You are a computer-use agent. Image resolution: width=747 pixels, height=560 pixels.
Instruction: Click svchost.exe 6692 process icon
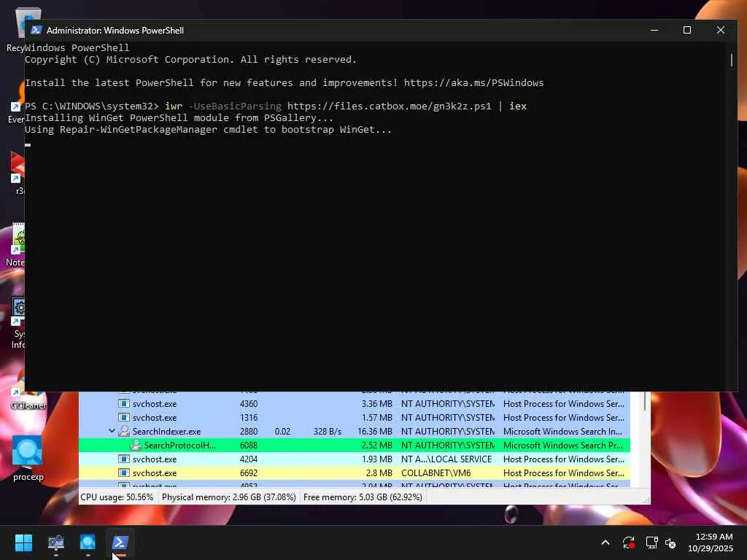pyautogui.click(x=123, y=472)
